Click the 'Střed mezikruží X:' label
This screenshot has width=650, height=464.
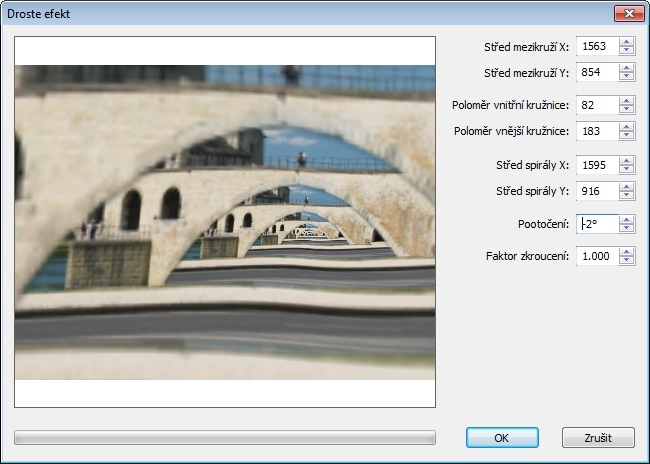click(526, 47)
